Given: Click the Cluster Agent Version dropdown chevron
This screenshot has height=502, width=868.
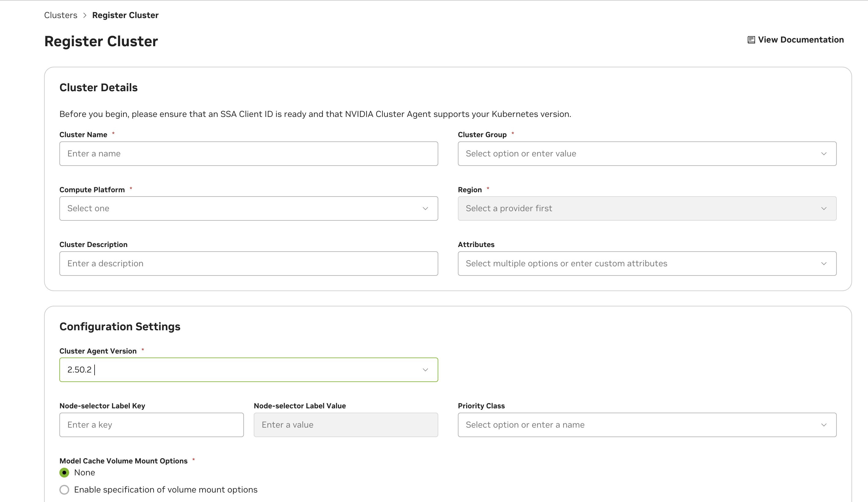Looking at the screenshot, I should pyautogui.click(x=426, y=370).
